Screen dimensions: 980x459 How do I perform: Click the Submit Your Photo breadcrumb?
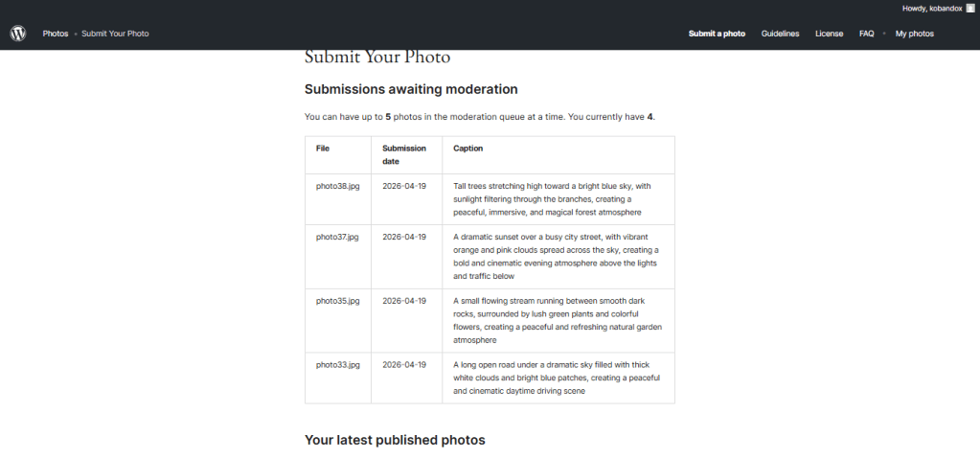click(115, 34)
